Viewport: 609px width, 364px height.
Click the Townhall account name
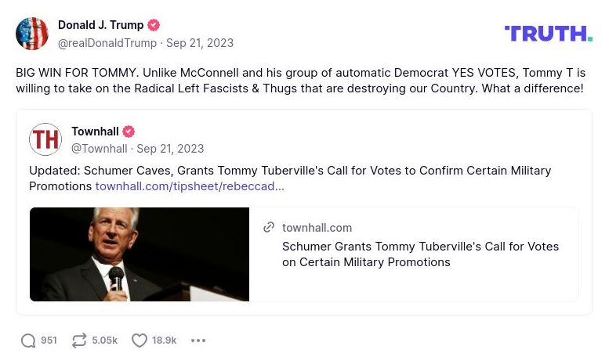tap(95, 132)
